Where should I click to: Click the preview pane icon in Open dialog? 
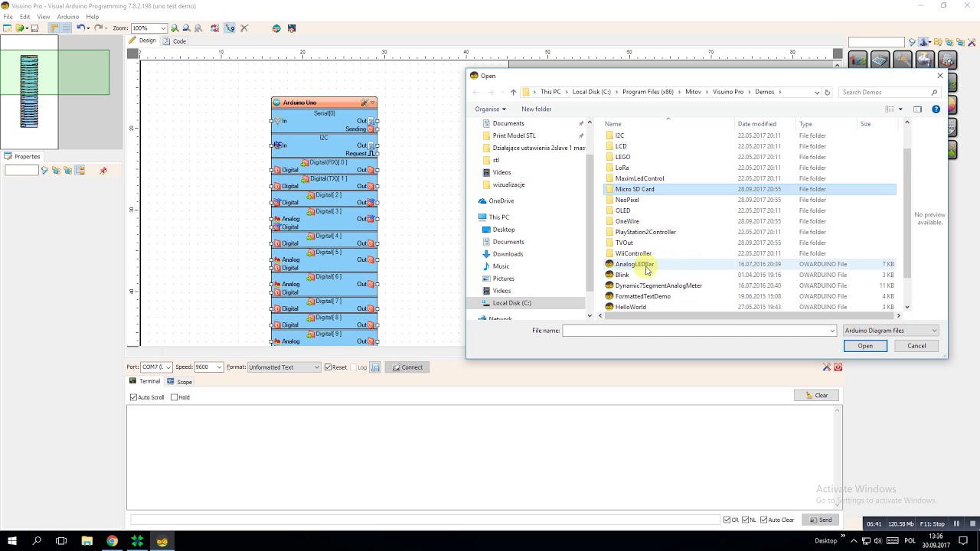tap(917, 109)
